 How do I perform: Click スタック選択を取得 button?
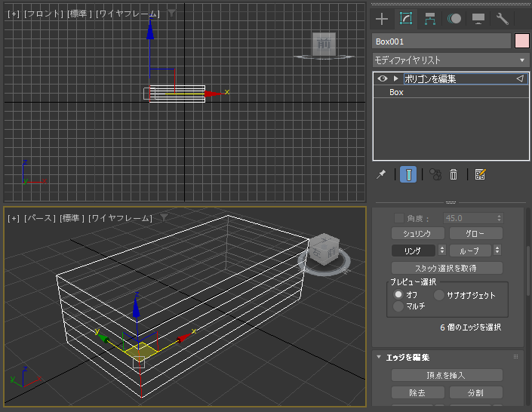[x=447, y=268]
